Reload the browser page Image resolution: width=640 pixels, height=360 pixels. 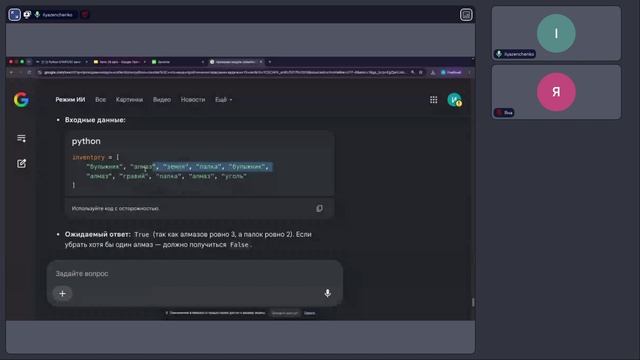tap(29, 72)
